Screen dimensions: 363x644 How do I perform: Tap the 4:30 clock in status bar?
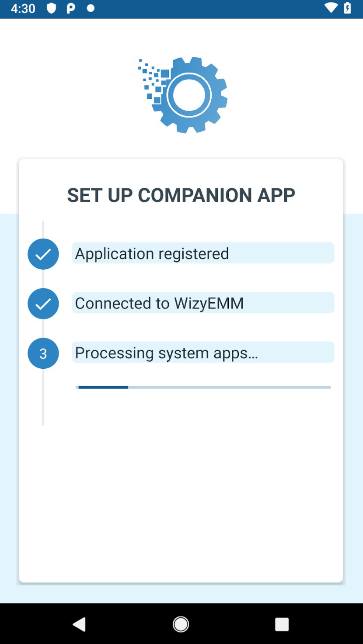click(23, 8)
